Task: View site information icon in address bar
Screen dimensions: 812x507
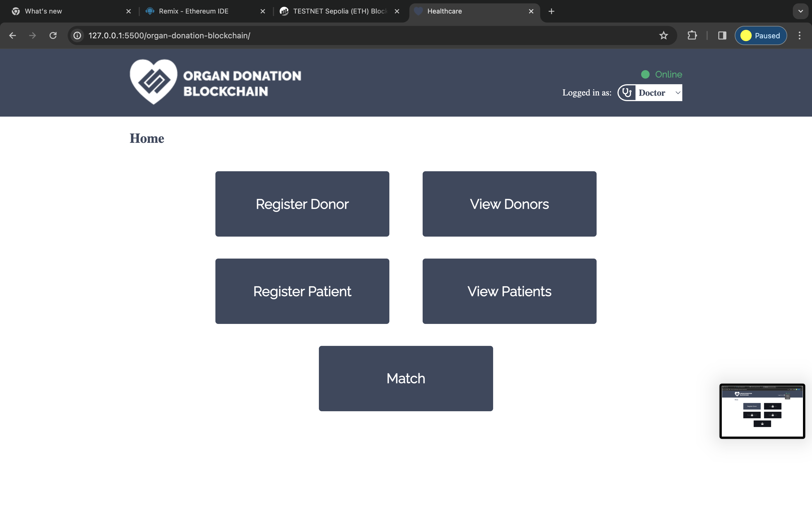Action: coord(78,35)
